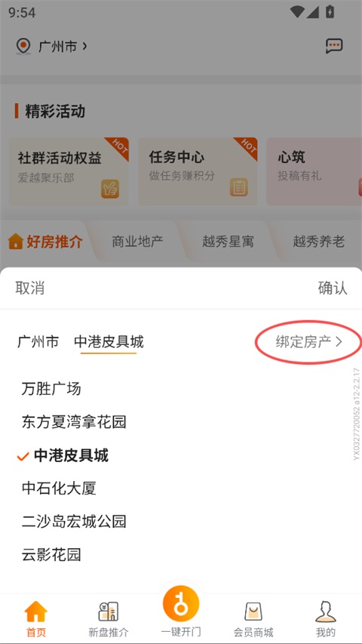Image resolution: width=362 pixels, height=644 pixels.
Task: Expand the 广州市 city selector
Action: pyautogui.click(x=63, y=46)
